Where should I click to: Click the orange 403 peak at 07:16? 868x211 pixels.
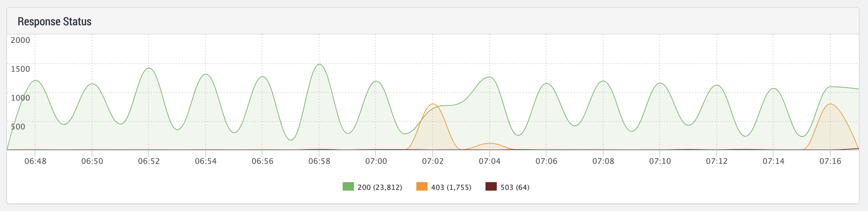click(x=830, y=104)
